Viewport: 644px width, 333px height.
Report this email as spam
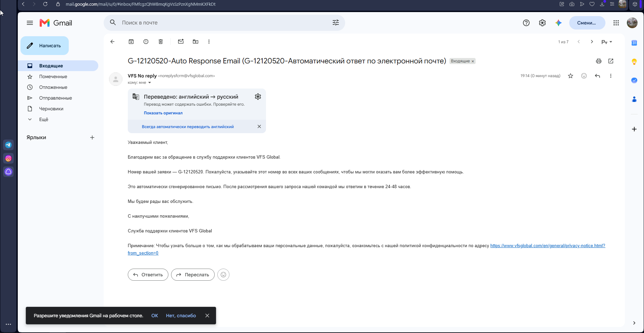click(146, 42)
